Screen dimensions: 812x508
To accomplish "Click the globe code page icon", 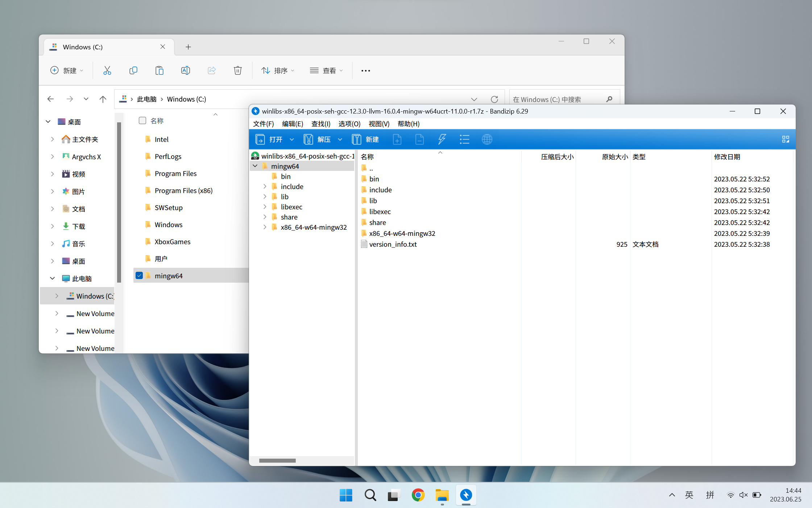I will coord(487,139).
